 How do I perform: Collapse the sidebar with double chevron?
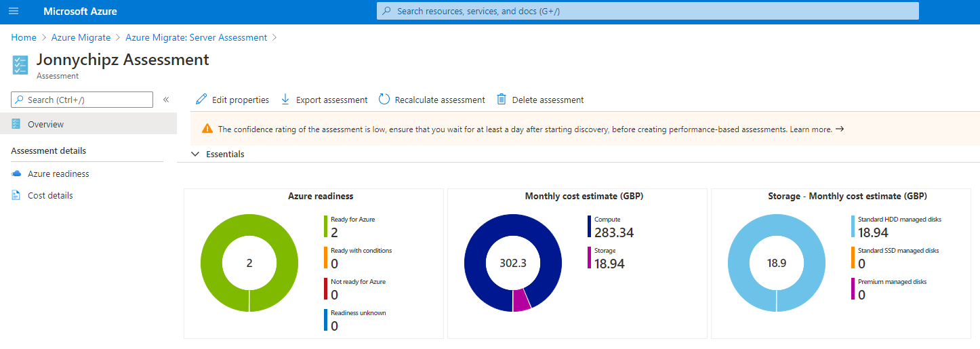tap(166, 100)
